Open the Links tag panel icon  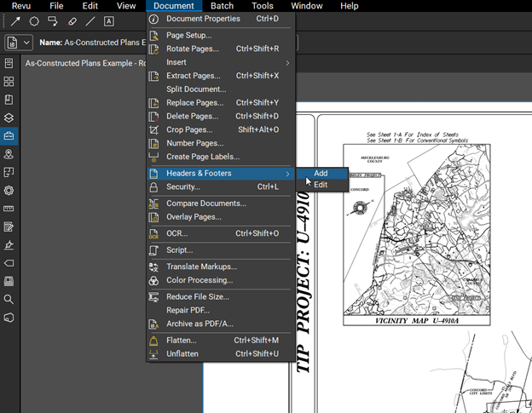coord(9,263)
